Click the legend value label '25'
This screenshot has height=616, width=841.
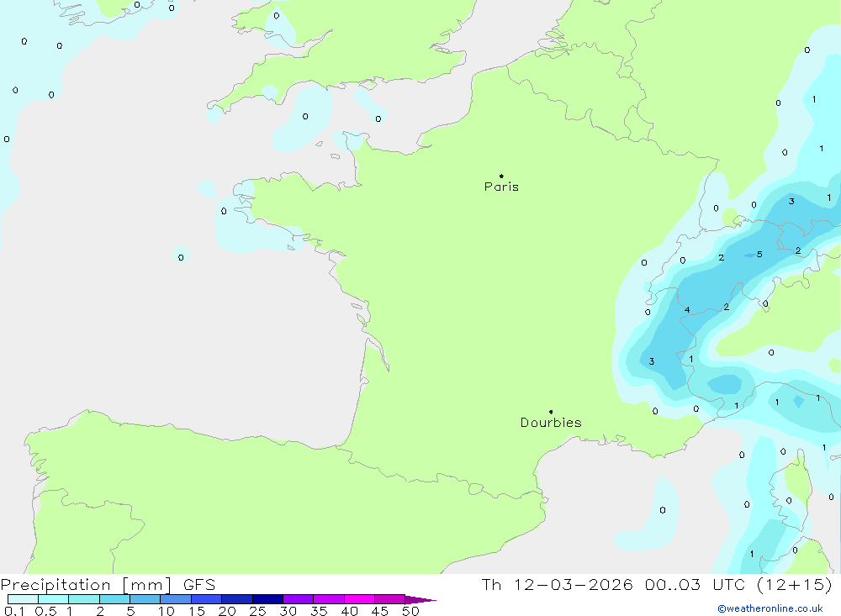(257, 611)
